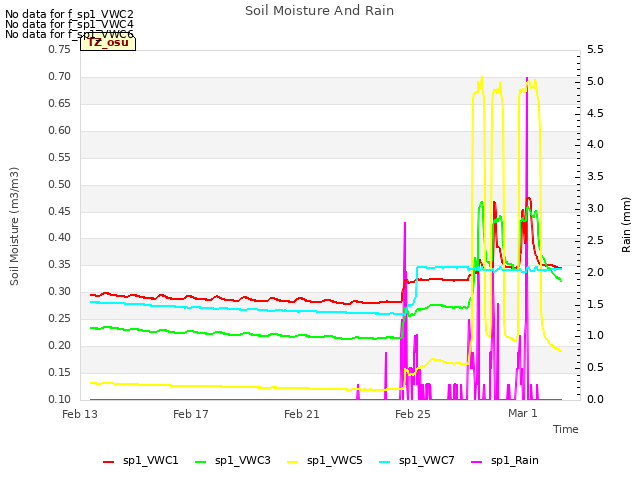
Task: Click the sp1_VWC1 legend label
Action: [x=151, y=460]
